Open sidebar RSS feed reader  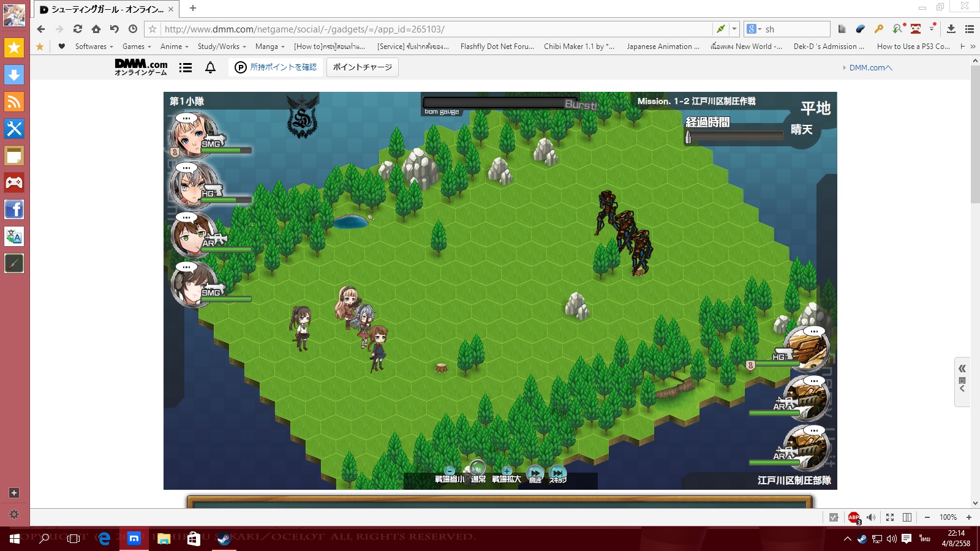(14, 102)
